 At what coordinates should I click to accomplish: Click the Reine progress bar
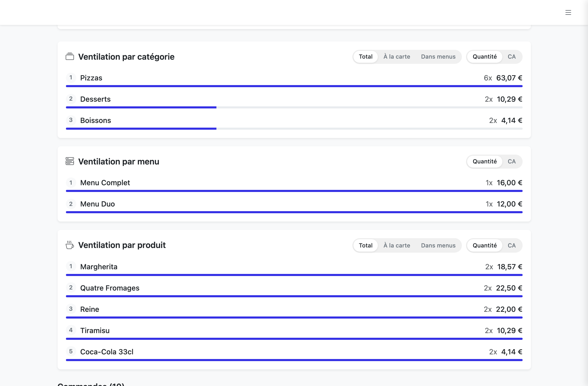294,318
